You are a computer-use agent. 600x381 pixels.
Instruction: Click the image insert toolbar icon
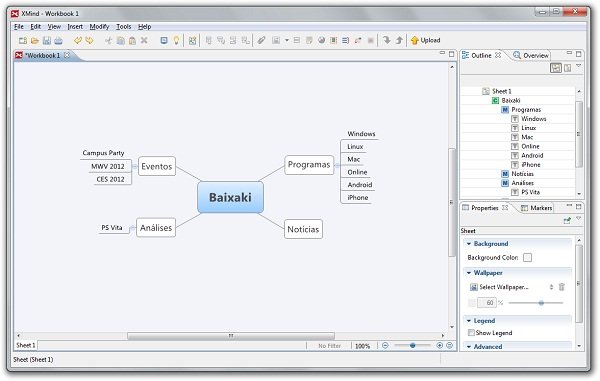pyautogui.click(x=276, y=40)
